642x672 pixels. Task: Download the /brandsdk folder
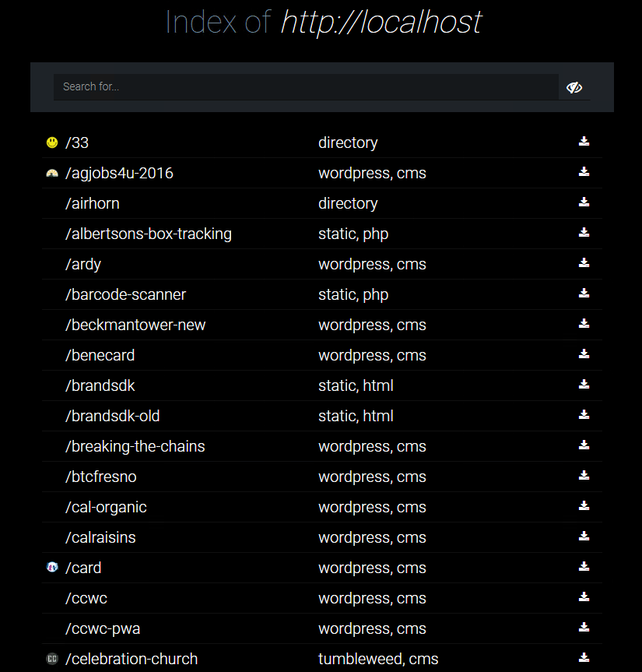click(x=584, y=385)
